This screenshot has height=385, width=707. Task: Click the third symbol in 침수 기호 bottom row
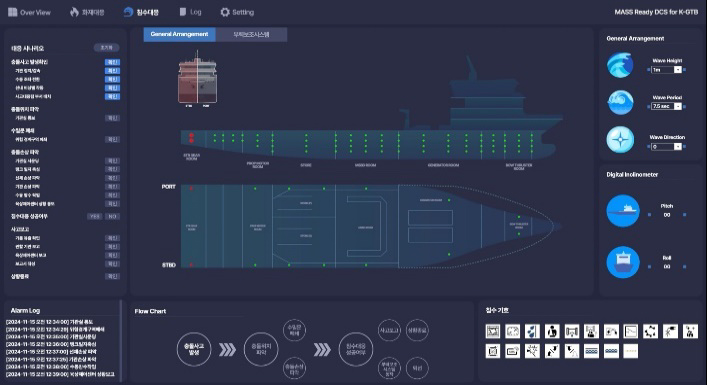point(533,351)
